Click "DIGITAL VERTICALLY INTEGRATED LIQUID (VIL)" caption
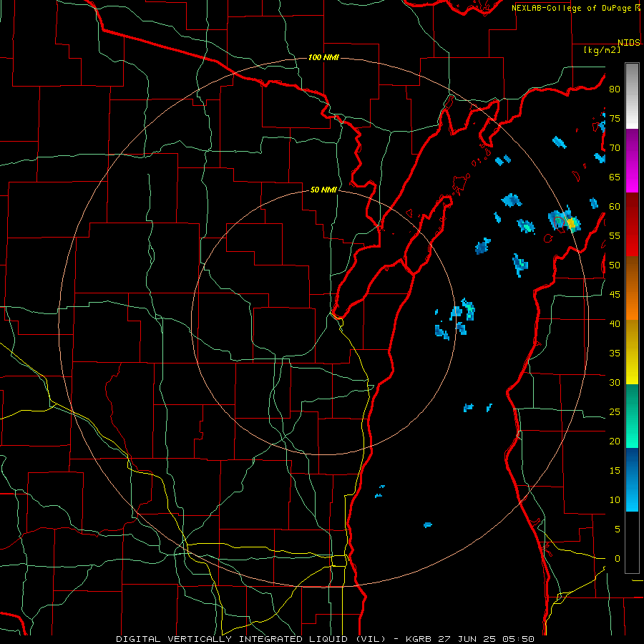The image size is (644, 644). coord(251,639)
